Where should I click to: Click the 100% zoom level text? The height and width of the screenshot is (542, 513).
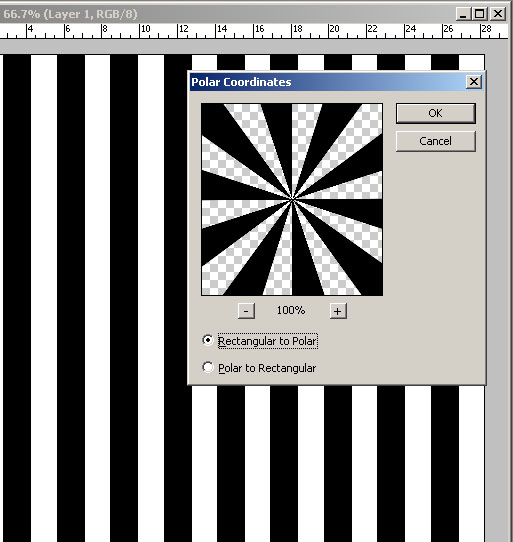pos(291,310)
